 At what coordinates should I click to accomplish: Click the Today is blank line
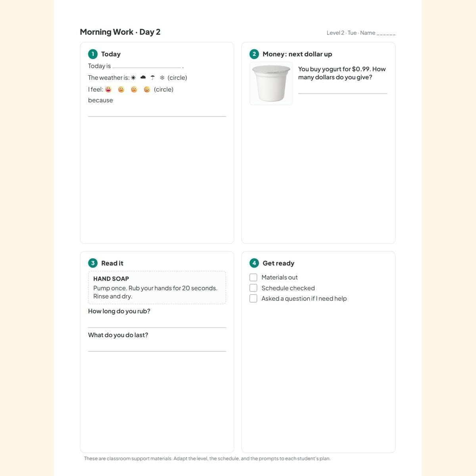(146, 67)
